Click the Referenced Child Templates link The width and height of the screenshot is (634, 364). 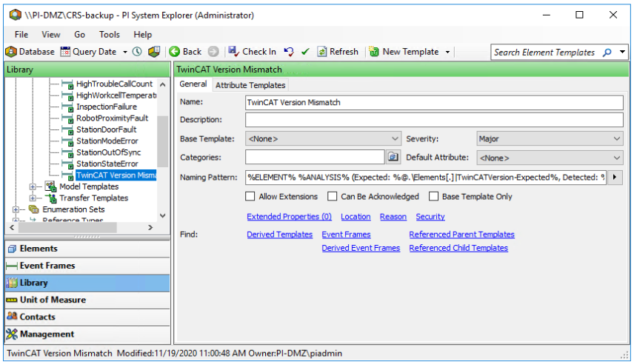coord(458,248)
